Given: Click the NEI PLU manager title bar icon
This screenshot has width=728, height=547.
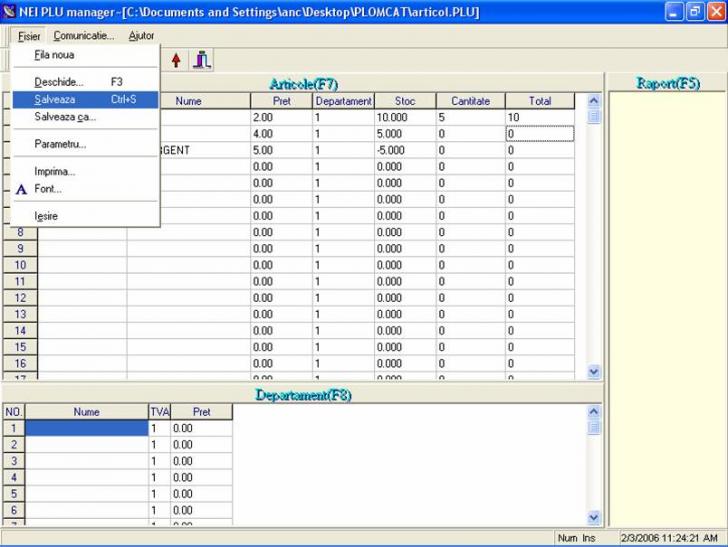Looking at the screenshot, I should pyautogui.click(x=10, y=12).
